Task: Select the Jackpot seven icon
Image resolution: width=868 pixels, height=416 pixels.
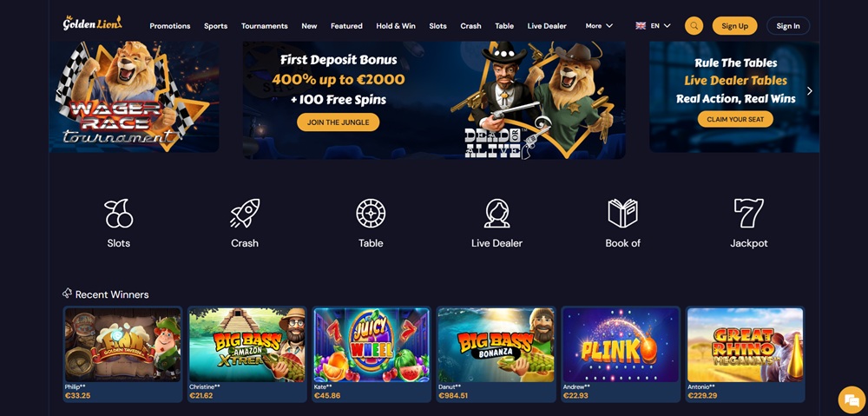Action: (749, 214)
